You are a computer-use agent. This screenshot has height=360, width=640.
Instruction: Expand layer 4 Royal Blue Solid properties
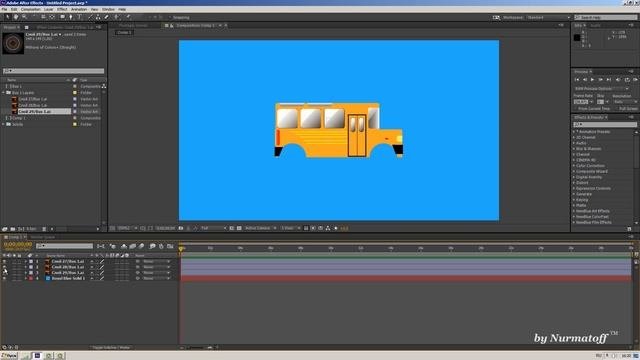coord(26,278)
